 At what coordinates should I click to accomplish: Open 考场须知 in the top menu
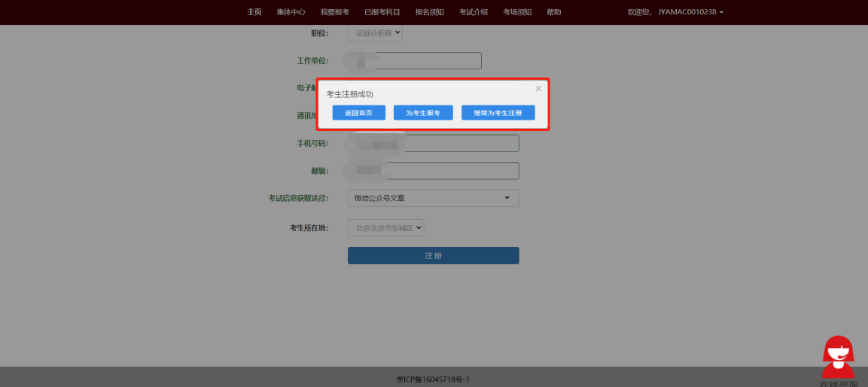(517, 12)
